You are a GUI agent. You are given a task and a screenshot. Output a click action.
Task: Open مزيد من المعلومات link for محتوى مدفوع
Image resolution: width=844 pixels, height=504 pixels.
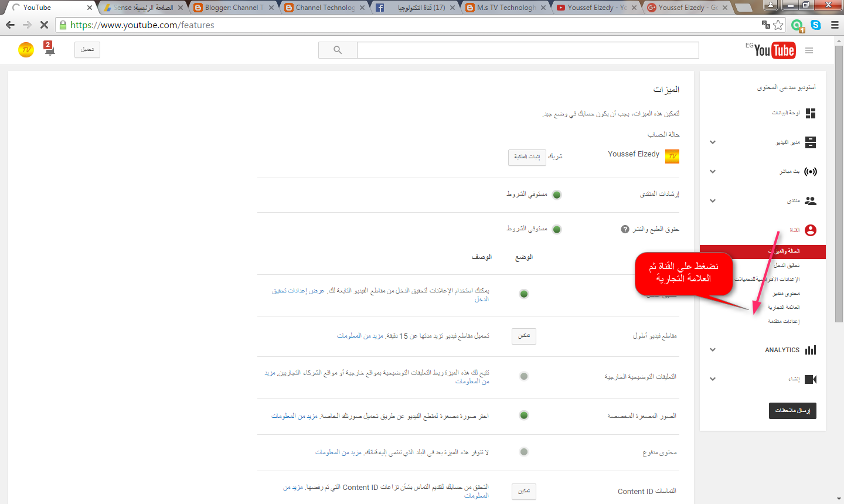point(338,452)
